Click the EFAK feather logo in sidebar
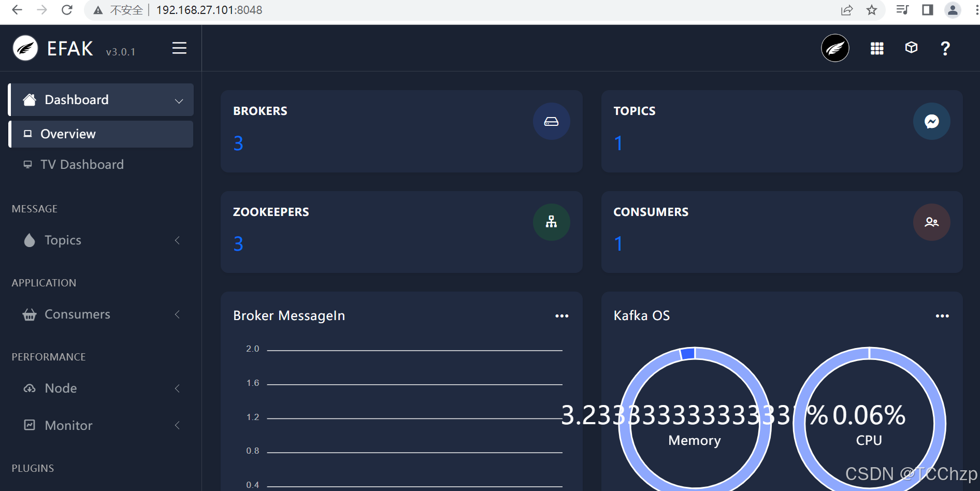Viewport: 980px width, 491px height. click(25, 48)
